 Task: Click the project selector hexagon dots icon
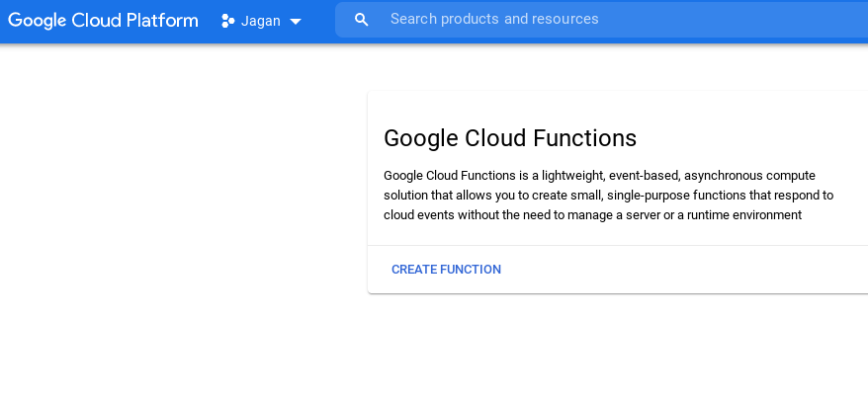click(227, 20)
